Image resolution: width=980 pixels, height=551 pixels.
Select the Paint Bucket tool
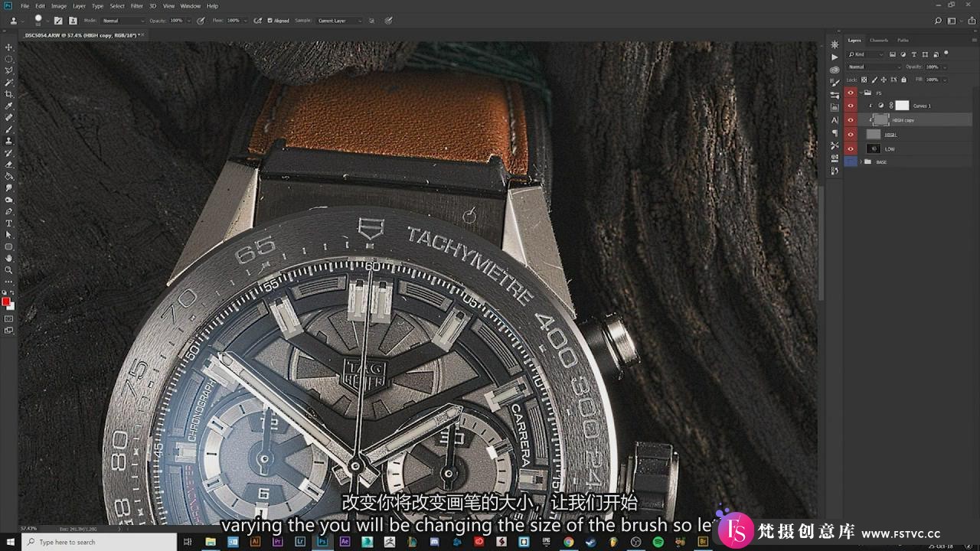tap(9, 176)
